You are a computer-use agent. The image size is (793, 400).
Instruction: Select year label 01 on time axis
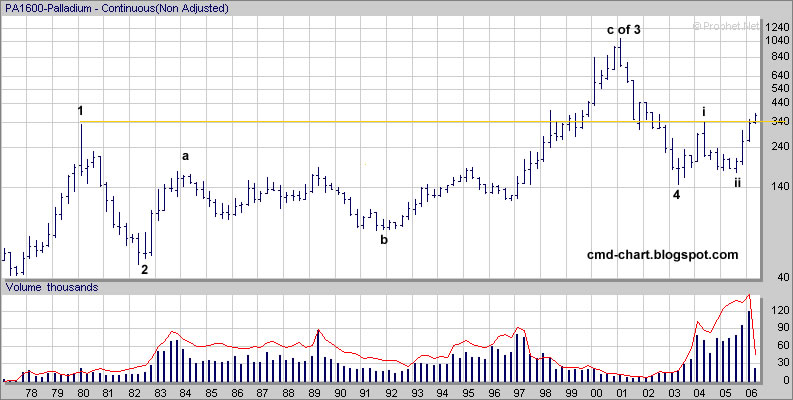(622, 393)
